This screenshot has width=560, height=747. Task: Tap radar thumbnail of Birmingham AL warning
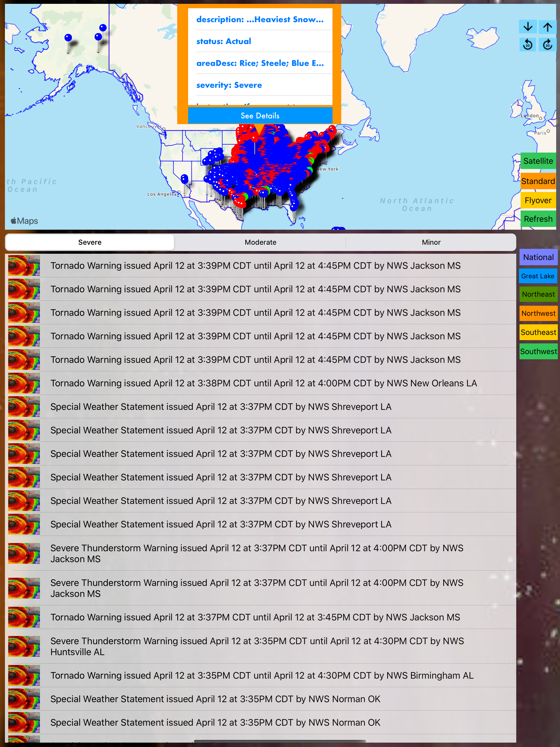pyautogui.click(x=24, y=675)
